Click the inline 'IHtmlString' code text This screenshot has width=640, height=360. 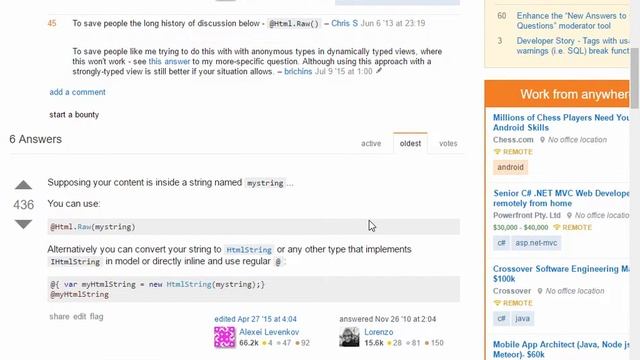click(75, 262)
